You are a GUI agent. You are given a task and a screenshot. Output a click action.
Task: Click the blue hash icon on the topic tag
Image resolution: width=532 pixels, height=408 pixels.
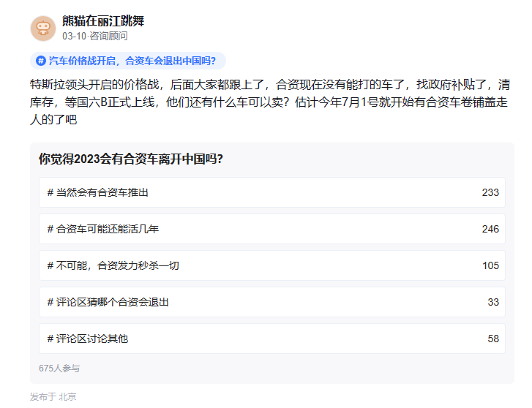coord(41,61)
